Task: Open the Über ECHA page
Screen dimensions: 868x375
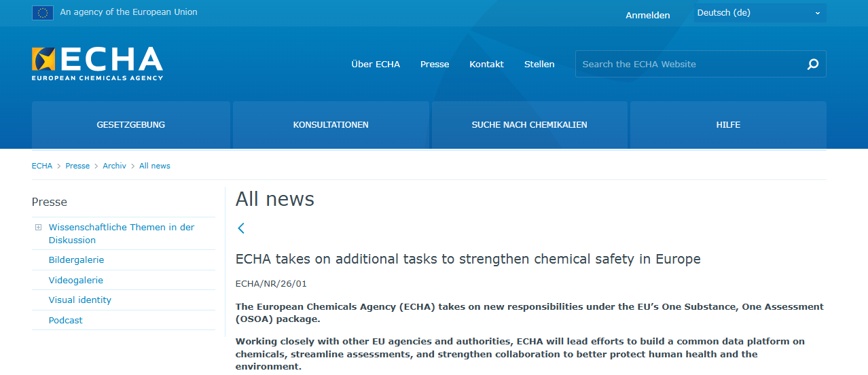Action: 376,65
